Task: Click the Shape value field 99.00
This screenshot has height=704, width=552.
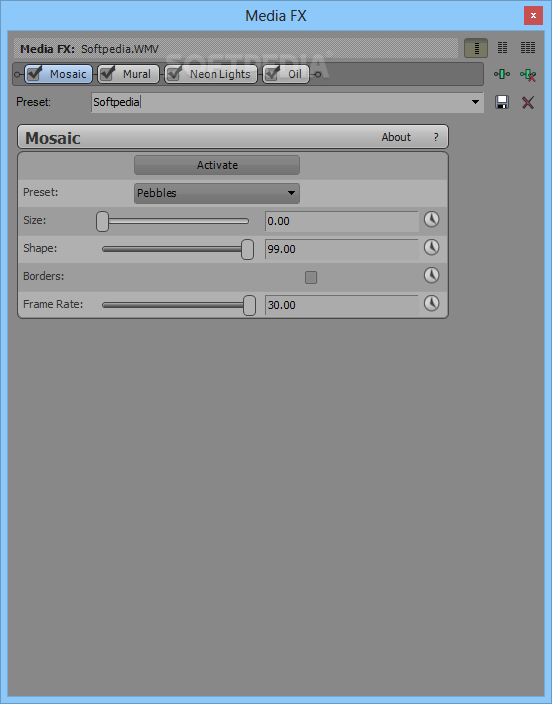Action: click(x=341, y=249)
